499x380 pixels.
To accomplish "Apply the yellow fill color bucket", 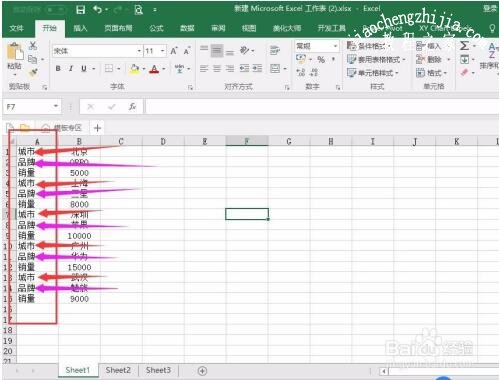I will pyautogui.click(x=135, y=69).
